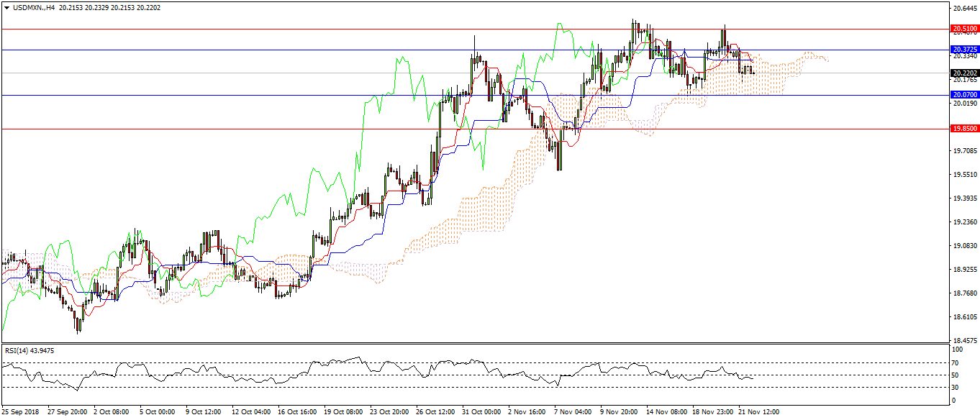Select the red 19.8500 price level tag

(x=964, y=129)
